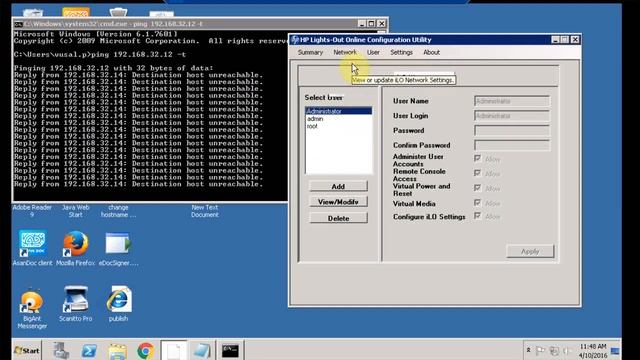Open Windows Explorer from the taskbar
Screen dimensions: 640x360
pyautogui.click(x=117, y=351)
